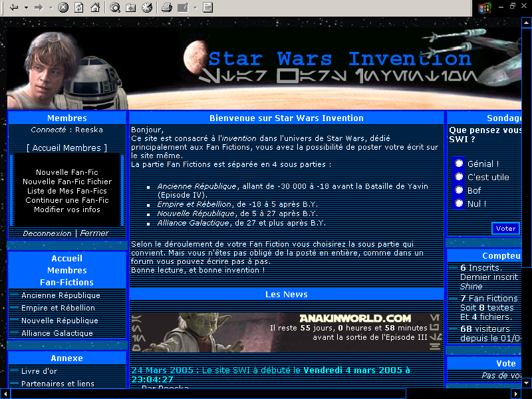This screenshot has height=399, width=532.
Task: Go to the Home page icon
Action: pyautogui.click(x=95, y=7)
